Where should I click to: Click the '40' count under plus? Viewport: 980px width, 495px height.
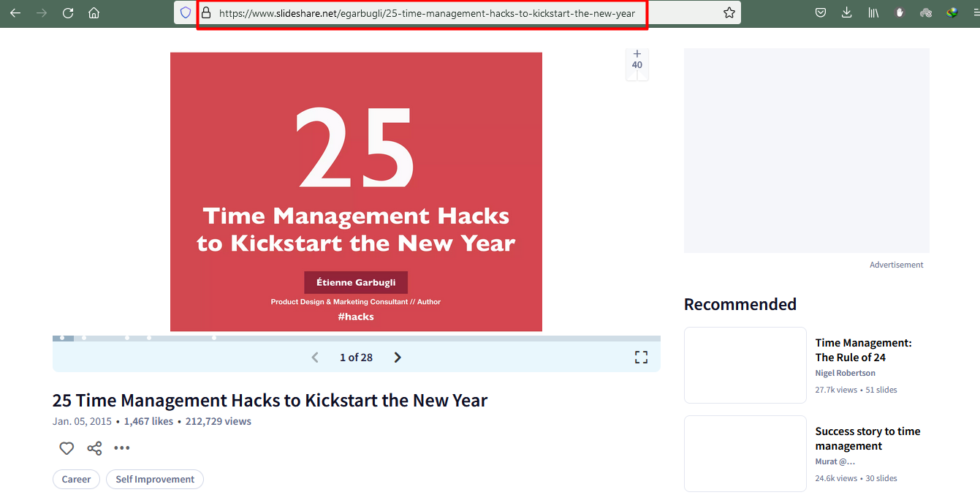click(637, 65)
